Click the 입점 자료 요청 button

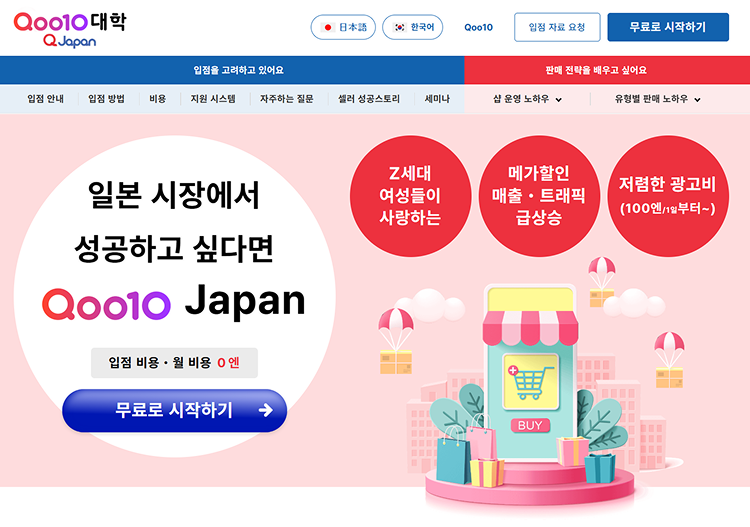click(x=557, y=27)
